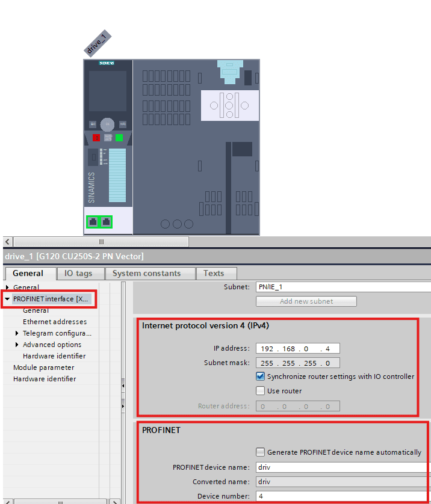The width and height of the screenshot is (431, 504).
Task: Click the PROFINET section heading
Action: (x=161, y=430)
